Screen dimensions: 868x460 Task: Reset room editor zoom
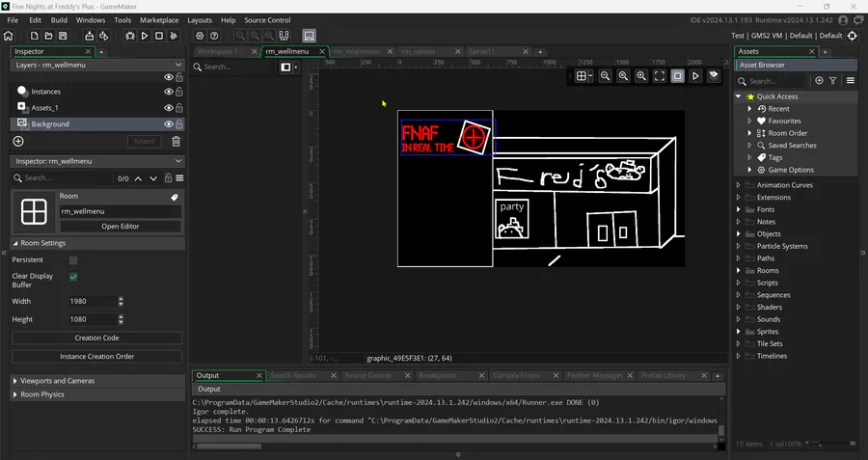tap(623, 76)
